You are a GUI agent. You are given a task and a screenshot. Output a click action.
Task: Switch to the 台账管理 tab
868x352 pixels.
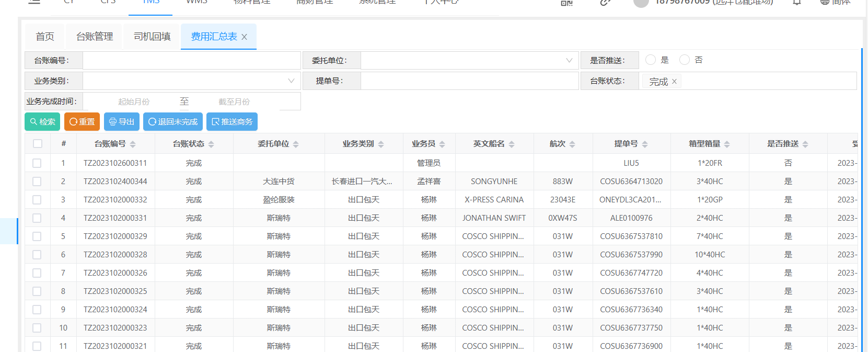[x=95, y=37]
